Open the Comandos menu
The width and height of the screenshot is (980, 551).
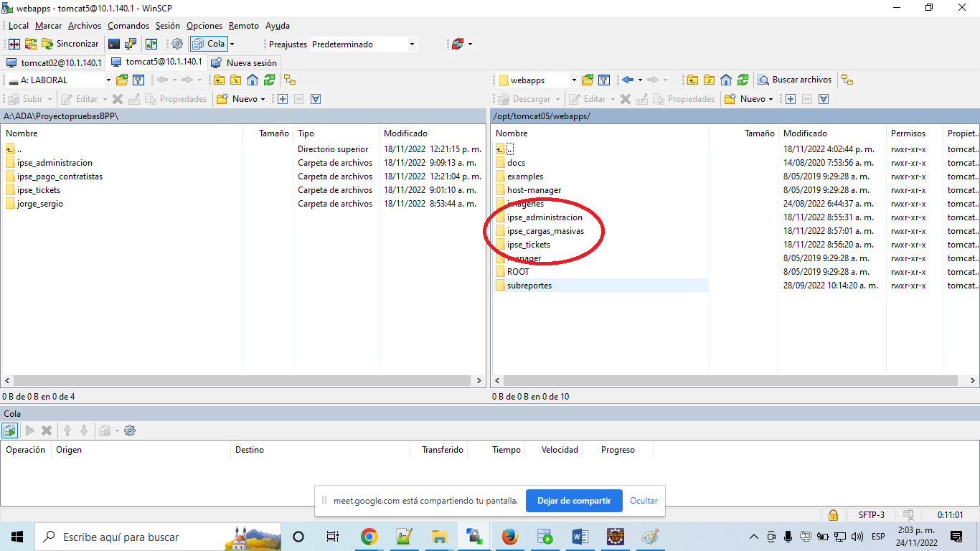(128, 25)
